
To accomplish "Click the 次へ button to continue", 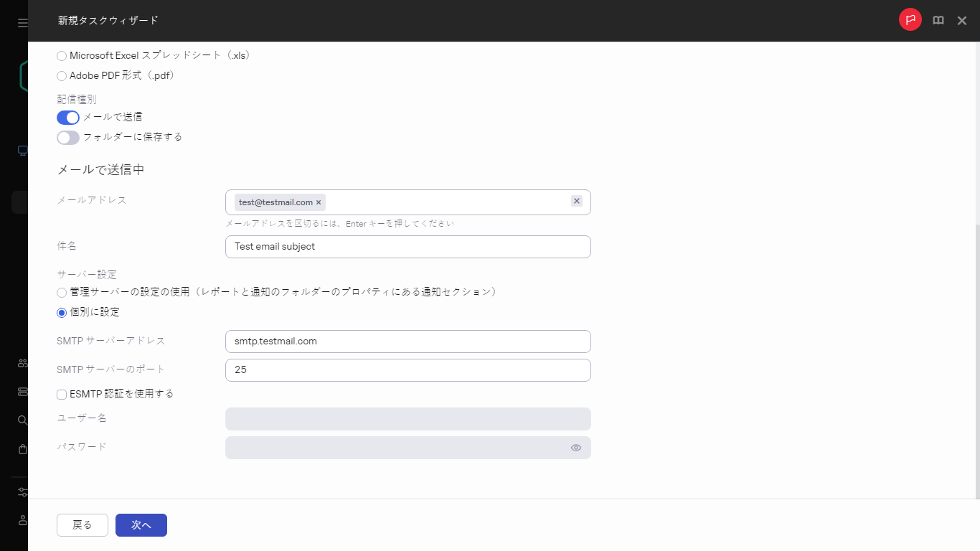I will coord(141,524).
